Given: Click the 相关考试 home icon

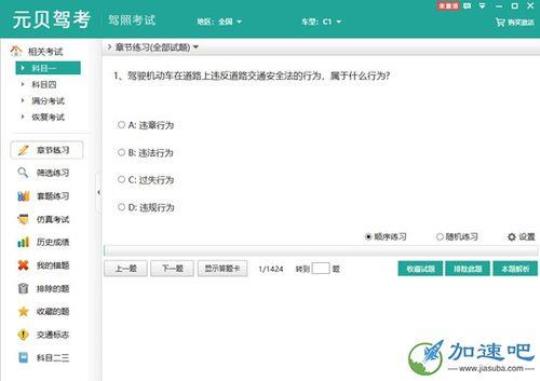Looking at the screenshot, I should coord(15,51).
